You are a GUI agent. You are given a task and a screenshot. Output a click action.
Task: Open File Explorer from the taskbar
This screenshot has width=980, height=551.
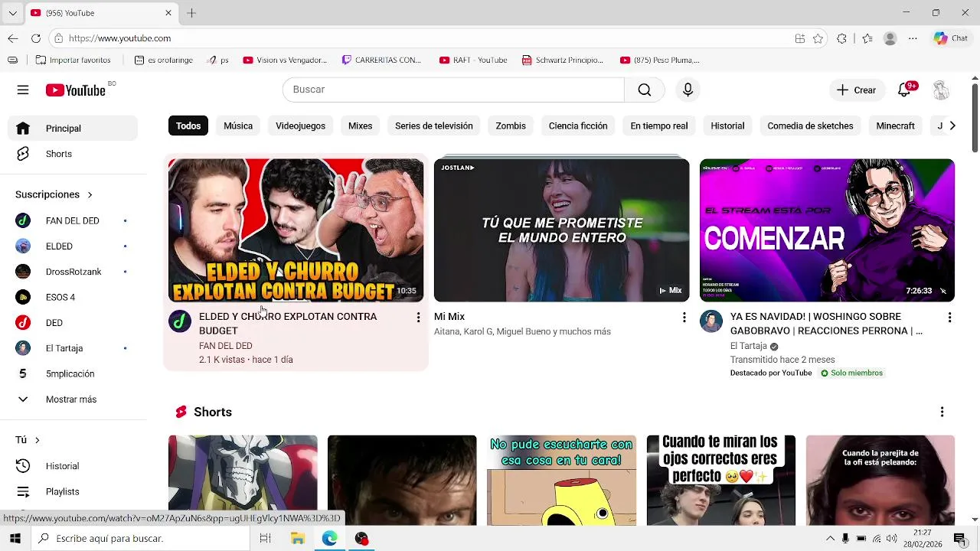[x=298, y=539]
